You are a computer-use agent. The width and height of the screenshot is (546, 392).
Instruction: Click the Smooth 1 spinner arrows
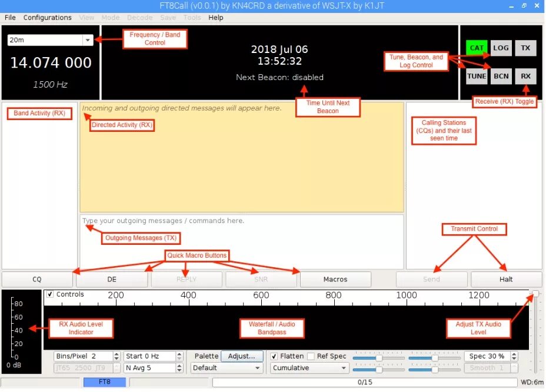[x=514, y=368]
